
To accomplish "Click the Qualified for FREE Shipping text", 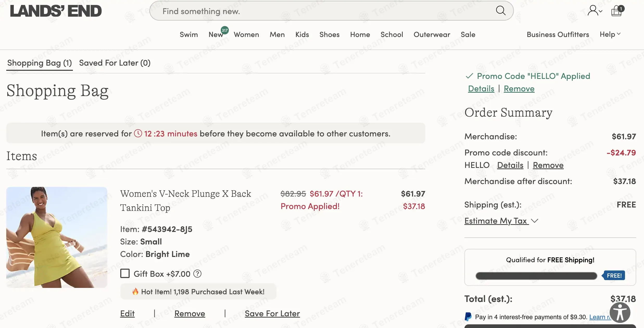I will (550, 260).
